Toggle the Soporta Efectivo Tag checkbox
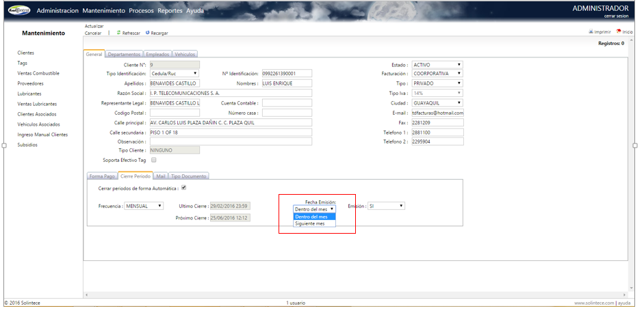644x315 pixels. 154,160
